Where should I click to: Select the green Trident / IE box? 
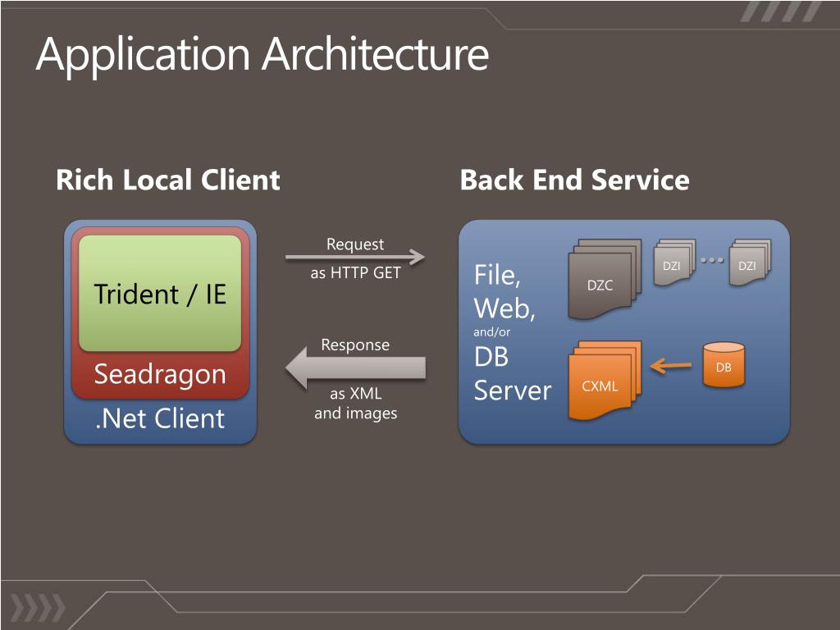click(x=160, y=293)
